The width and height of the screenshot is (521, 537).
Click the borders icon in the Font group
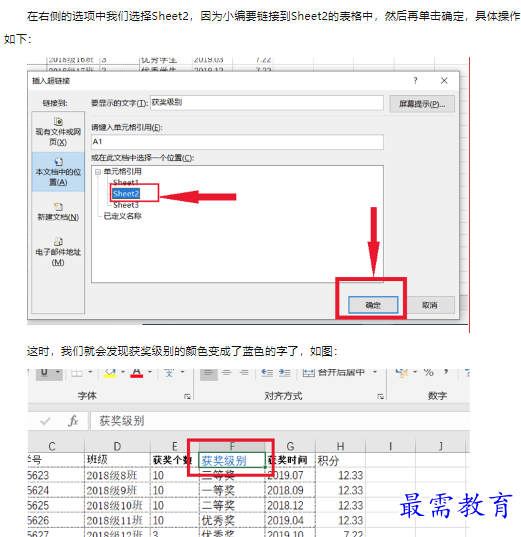point(76,372)
